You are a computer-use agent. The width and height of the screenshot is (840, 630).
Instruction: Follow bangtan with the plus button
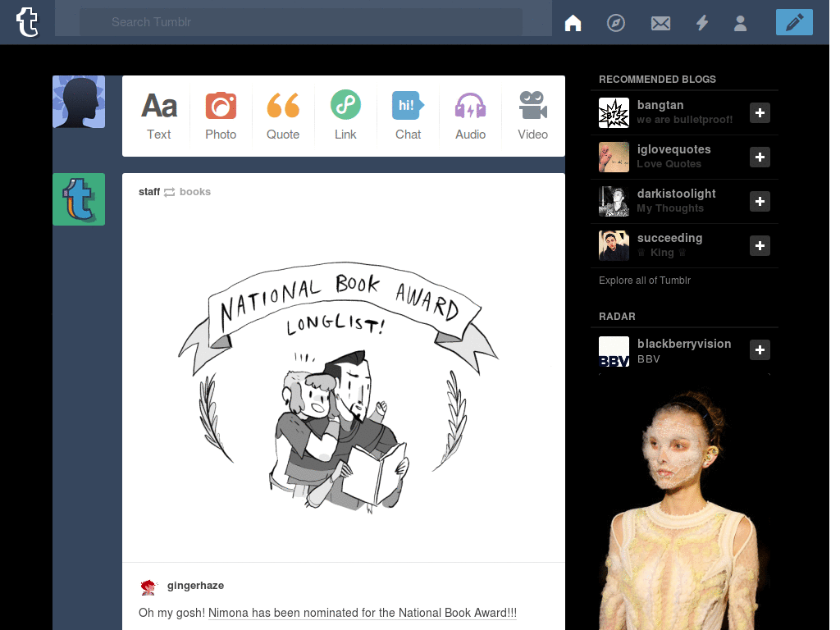pos(760,112)
